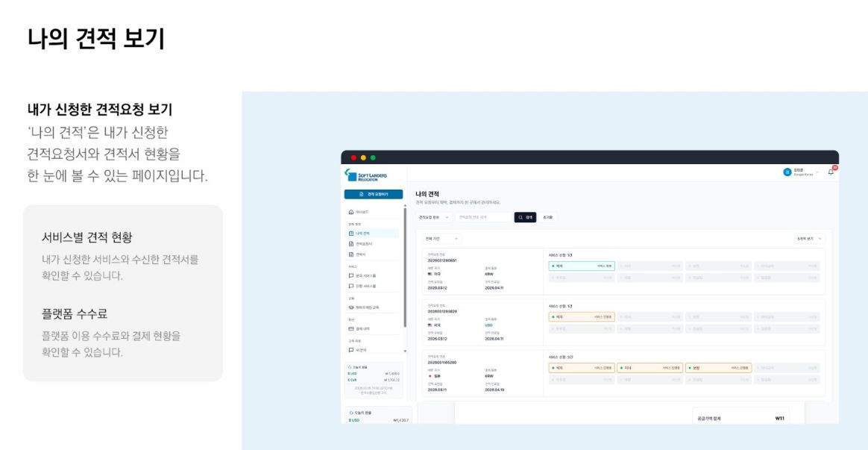Image resolution: width=868 pixels, height=450 pixels.
Task: Click the quote number search input field
Action: click(x=483, y=217)
